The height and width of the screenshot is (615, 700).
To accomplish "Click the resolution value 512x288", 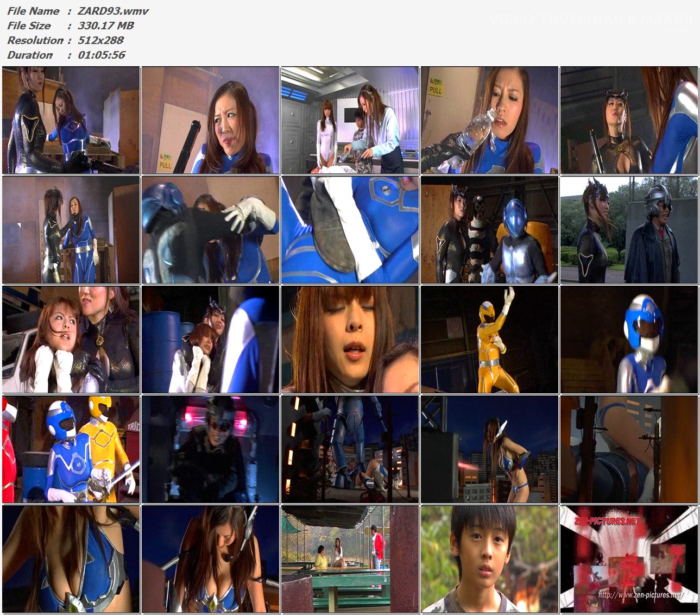I will click(x=100, y=40).
